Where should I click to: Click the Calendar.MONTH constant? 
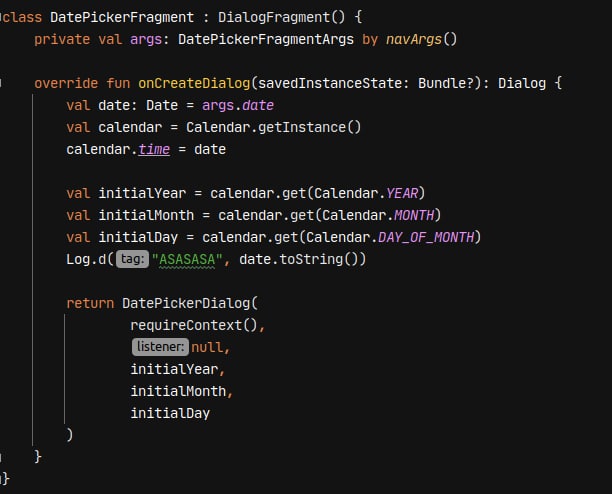(378, 215)
